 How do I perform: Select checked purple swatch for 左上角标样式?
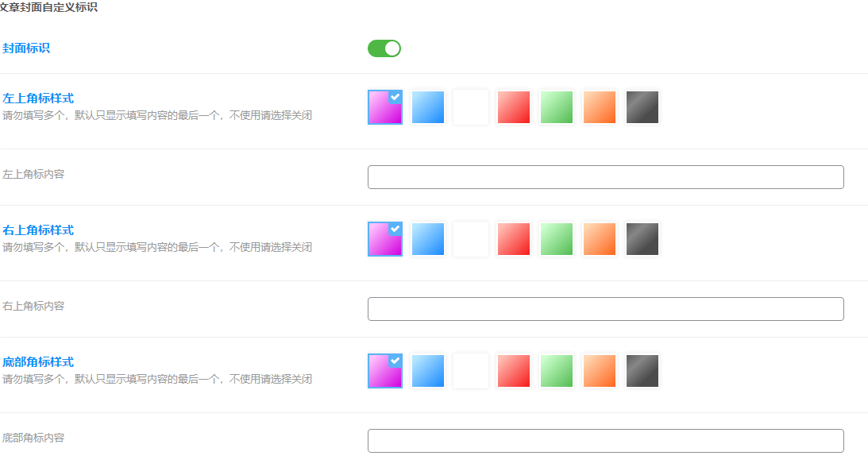[385, 107]
